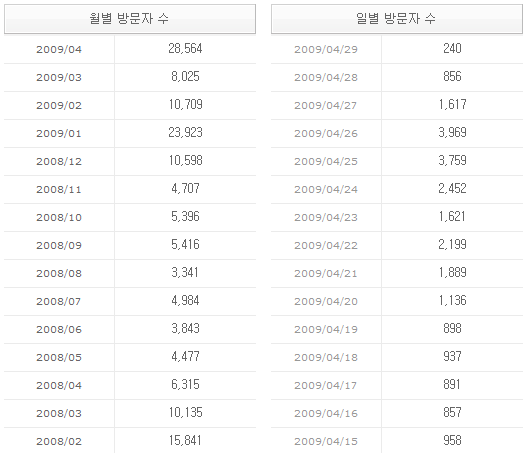Select month 2008/10
529x453 pixels.
(x=59, y=218)
